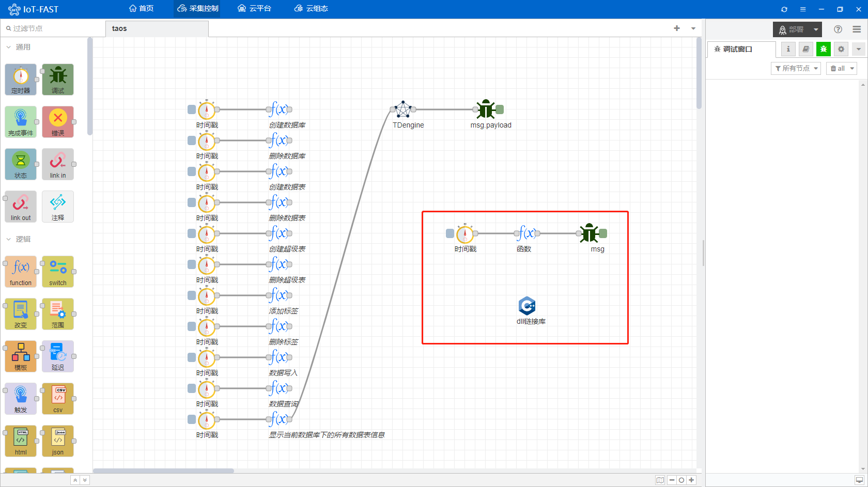Select the link in node in palette
The image size is (868, 487).
click(58, 164)
